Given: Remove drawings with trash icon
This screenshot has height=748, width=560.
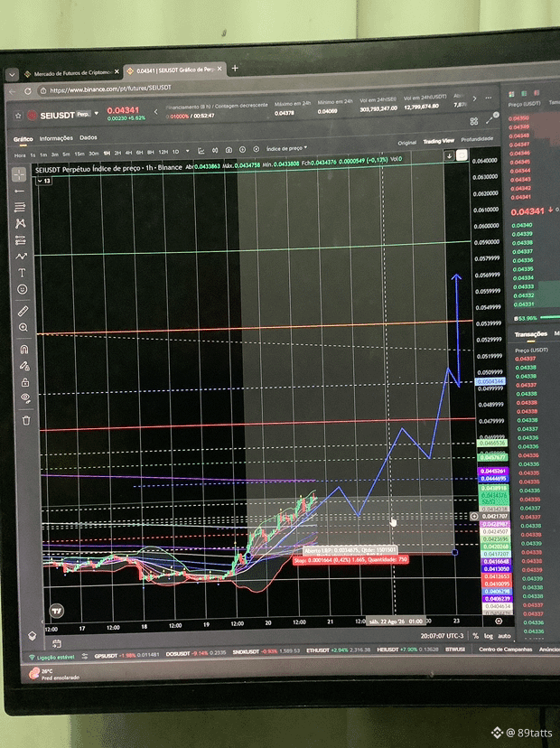Looking at the screenshot, I should click(26, 420).
